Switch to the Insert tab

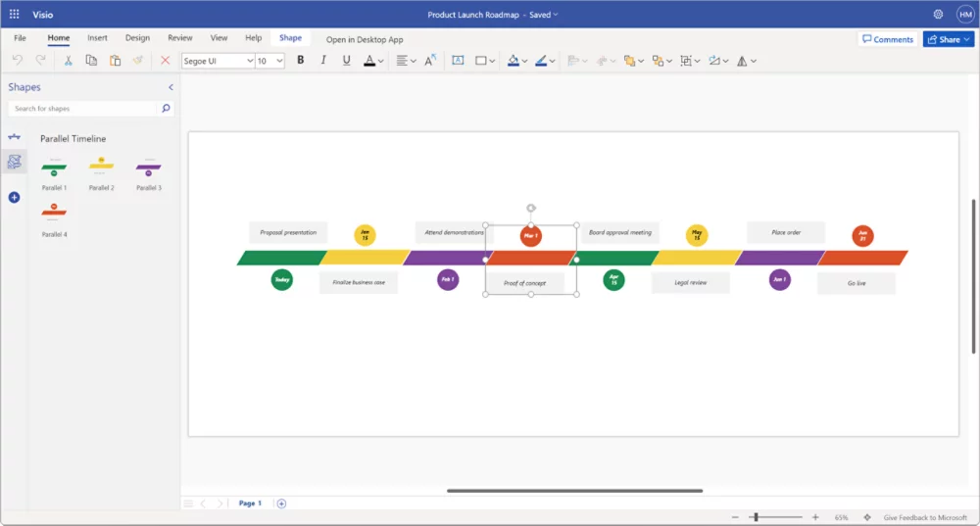[x=97, y=38]
